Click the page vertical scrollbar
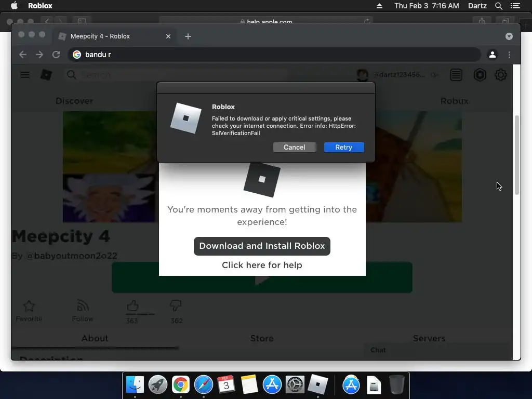 click(517, 155)
